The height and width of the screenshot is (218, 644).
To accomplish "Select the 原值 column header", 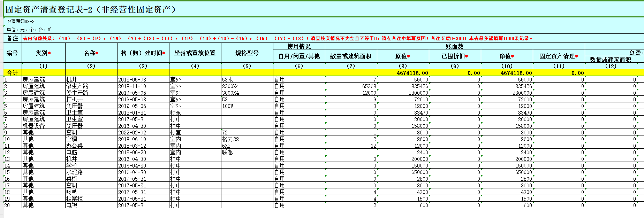I will point(403,56).
